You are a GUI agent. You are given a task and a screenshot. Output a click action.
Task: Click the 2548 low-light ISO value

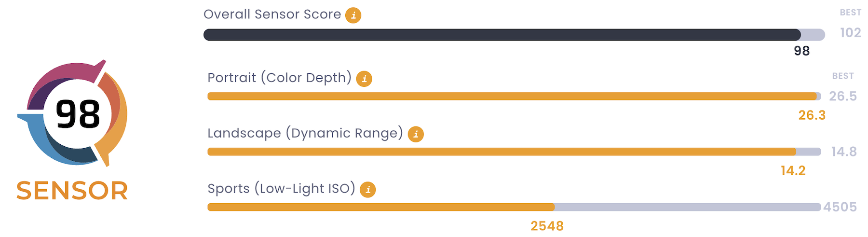[547, 226]
